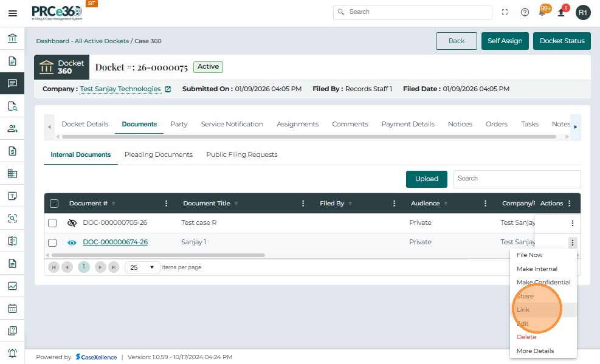
Task: Open the R1 user profile avatar
Action: click(x=583, y=13)
